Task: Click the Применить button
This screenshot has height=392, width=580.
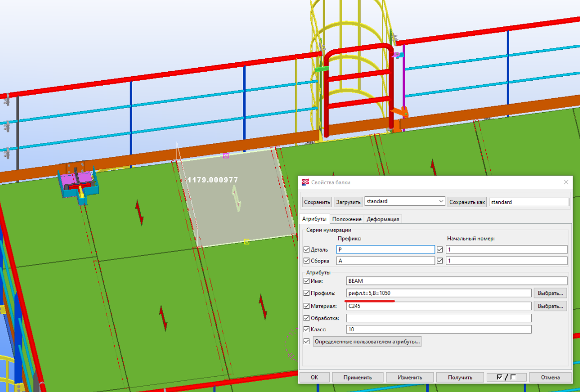Action: coord(357,377)
